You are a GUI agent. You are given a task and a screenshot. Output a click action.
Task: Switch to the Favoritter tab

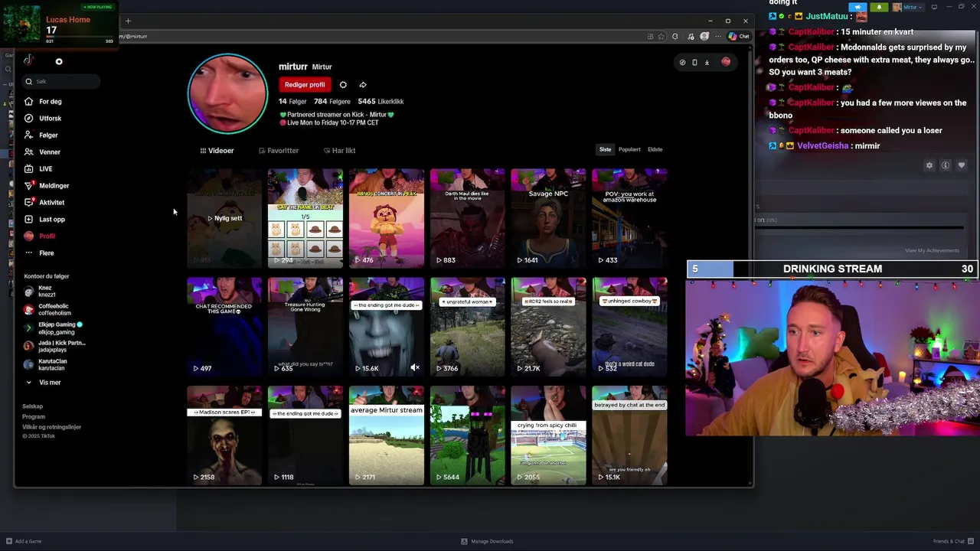[279, 151]
